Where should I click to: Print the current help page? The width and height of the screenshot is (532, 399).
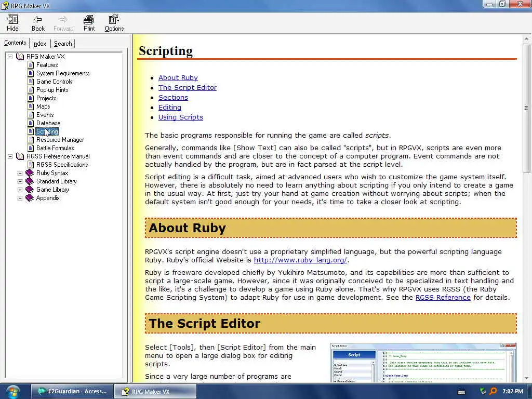pyautogui.click(x=89, y=23)
